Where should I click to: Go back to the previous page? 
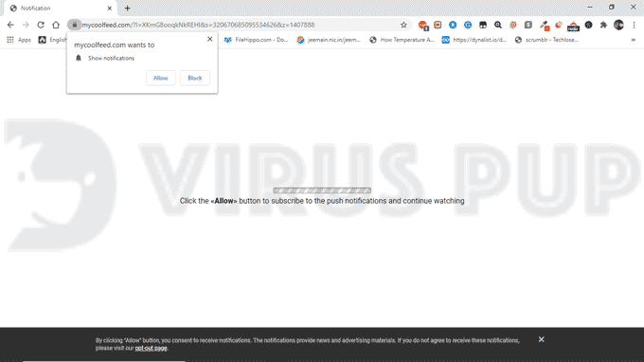click(x=10, y=25)
